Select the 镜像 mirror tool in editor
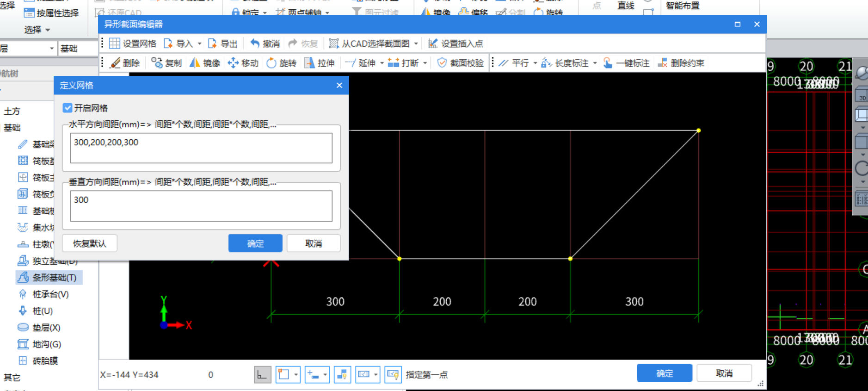This screenshot has height=391, width=868. 205,63
